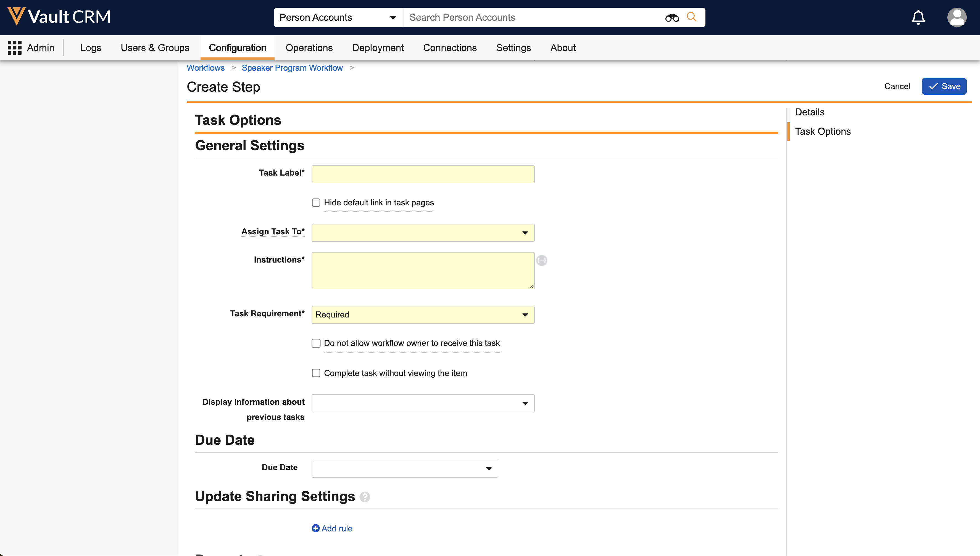Image resolution: width=980 pixels, height=556 pixels.
Task: Open the app launcher grid icon
Action: coord(15,48)
